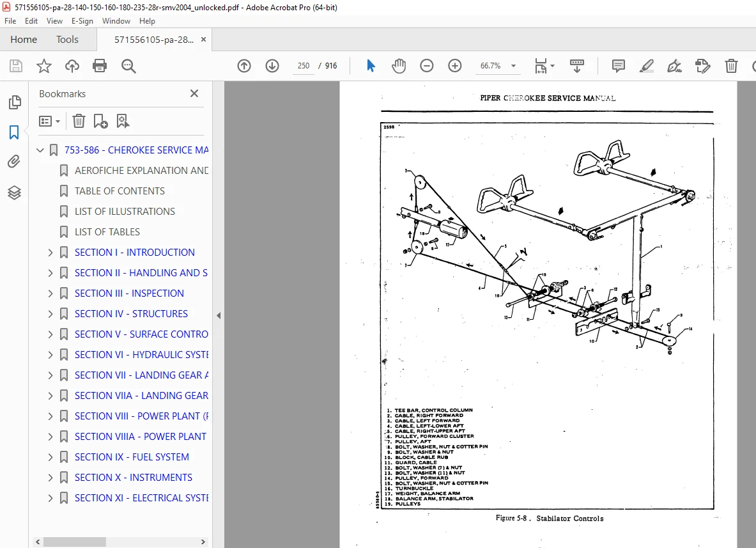Click the Print file icon
The width and height of the screenshot is (756, 548).
coord(100,66)
